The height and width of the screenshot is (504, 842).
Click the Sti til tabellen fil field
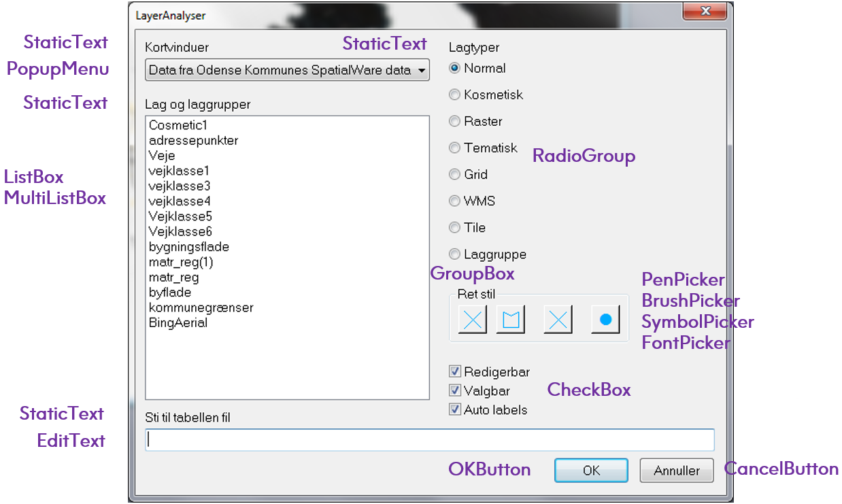click(x=429, y=439)
